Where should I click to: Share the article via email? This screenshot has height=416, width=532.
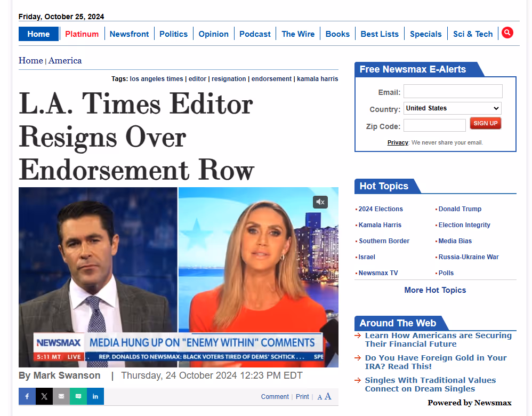pyautogui.click(x=61, y=396)
